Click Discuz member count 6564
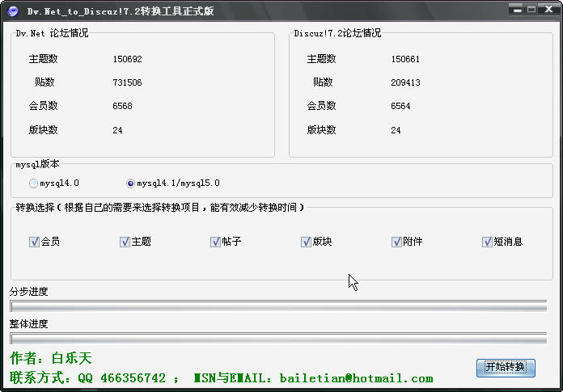The image size is (563, 392). [x=400, y=106]
